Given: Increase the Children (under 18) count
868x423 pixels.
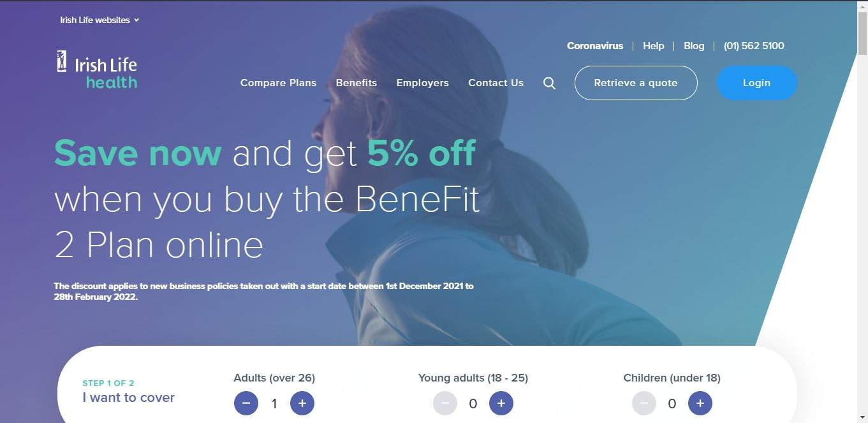Looking at the screenshot, I should click(700, 403).
